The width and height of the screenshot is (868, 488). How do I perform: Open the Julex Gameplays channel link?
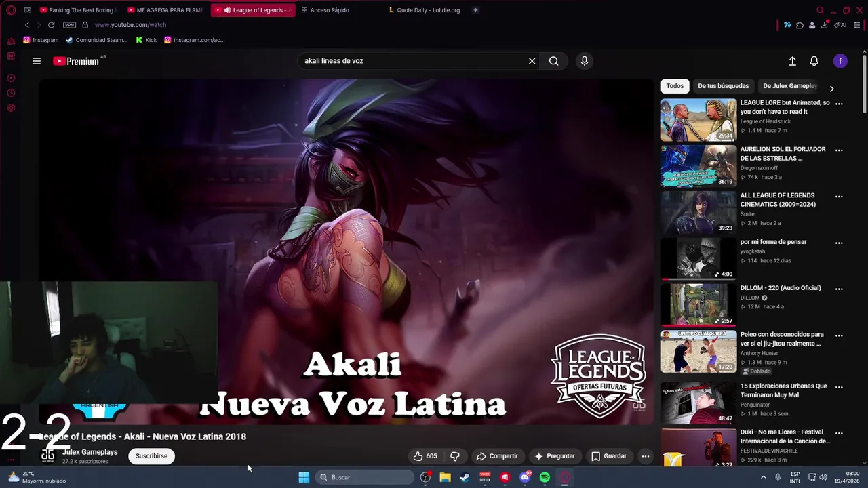[x=90, y=452]
